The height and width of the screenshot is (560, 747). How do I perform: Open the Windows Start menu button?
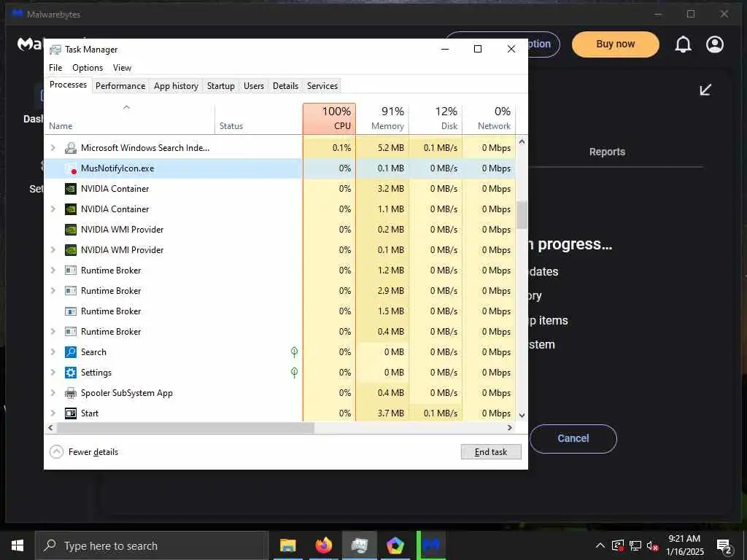click(x=18, y=545)
